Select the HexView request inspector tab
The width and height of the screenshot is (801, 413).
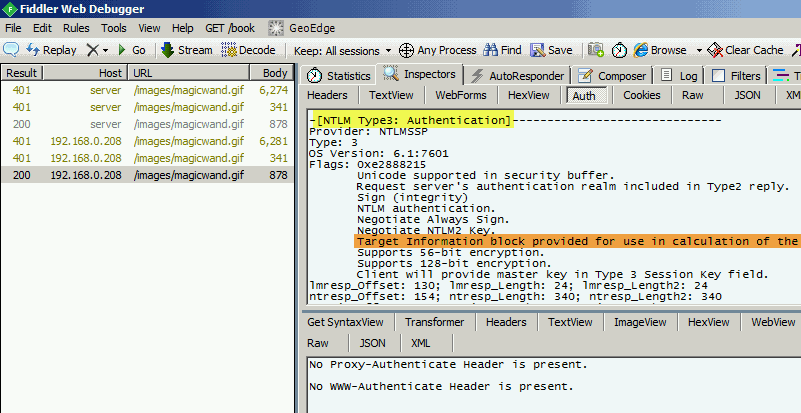(528, 95)
